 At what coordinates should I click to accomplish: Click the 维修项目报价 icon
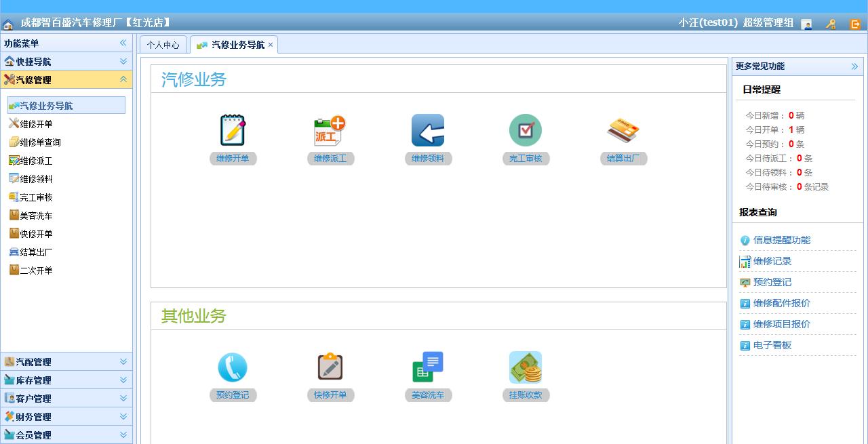(x=745, y=325)
